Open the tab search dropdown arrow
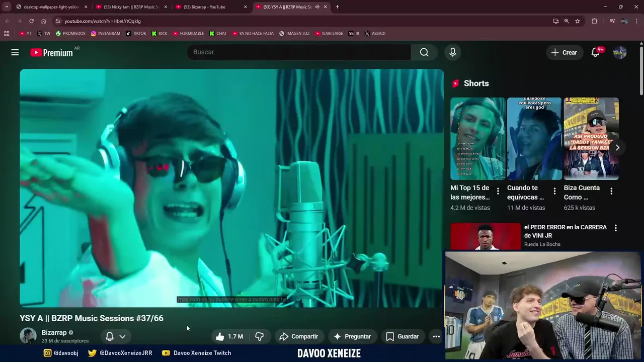 [x=7, y=7]
